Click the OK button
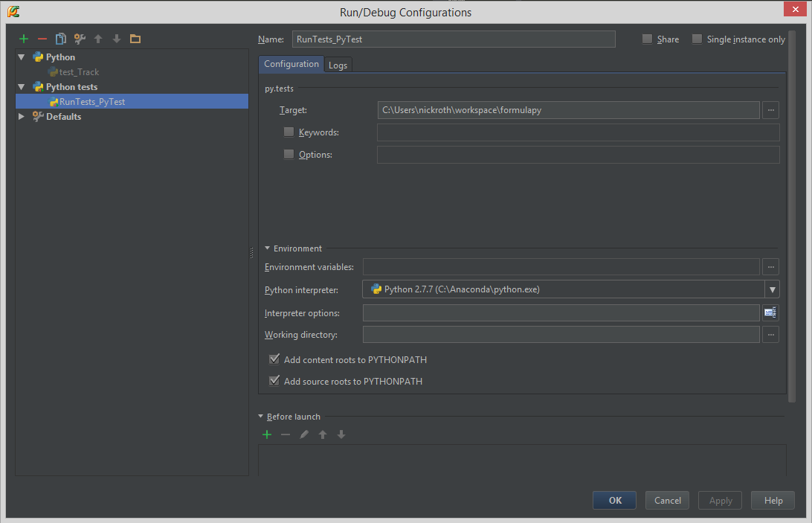This screenshot has height=523, width=812. [x=615, y=500]
